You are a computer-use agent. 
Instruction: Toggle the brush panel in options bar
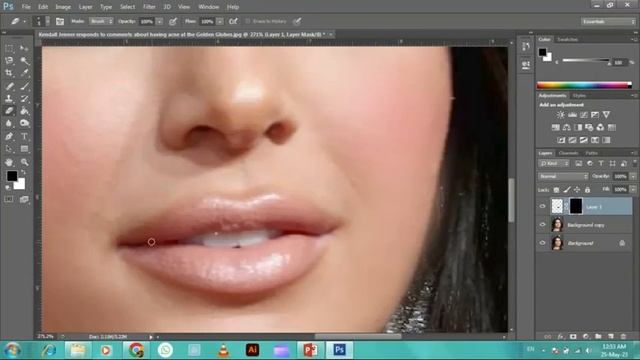pyautogui.click(x=60, y=21)
